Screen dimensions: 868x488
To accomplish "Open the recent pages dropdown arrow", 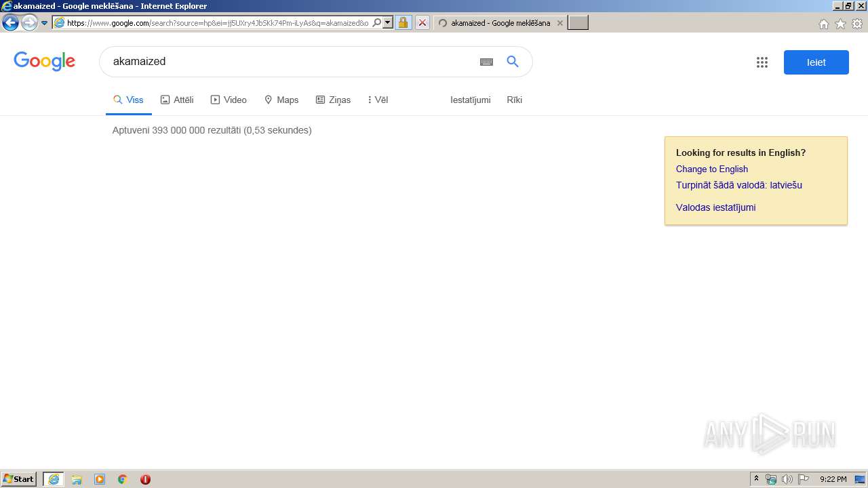I will (44, 23).
